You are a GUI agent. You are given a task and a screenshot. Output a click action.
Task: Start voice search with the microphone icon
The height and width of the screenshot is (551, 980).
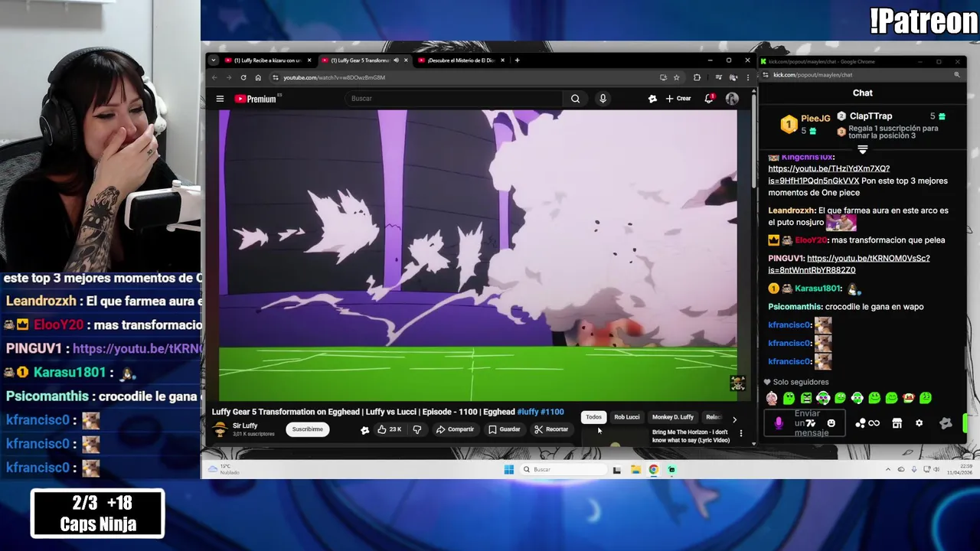(603, 99)
